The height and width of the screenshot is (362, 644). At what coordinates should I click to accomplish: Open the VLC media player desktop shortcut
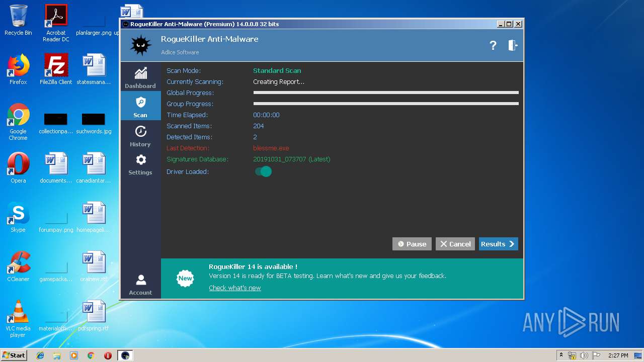coord(18,319)
